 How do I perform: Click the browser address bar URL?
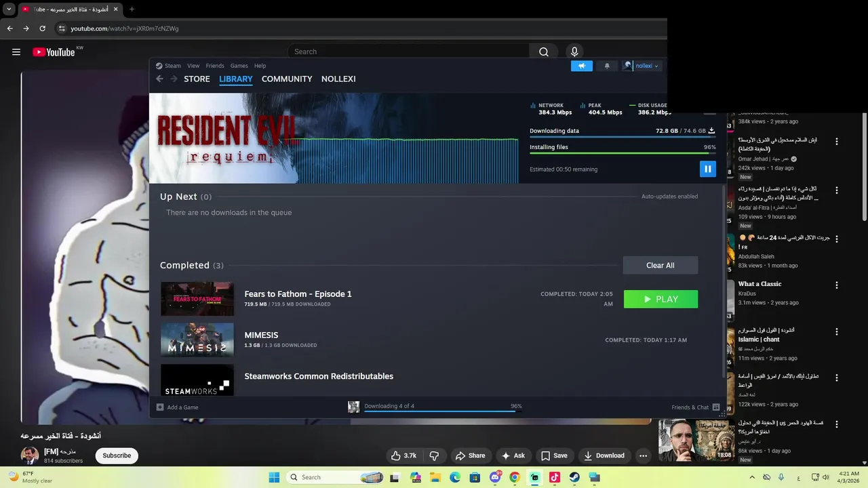coord(125,28)
